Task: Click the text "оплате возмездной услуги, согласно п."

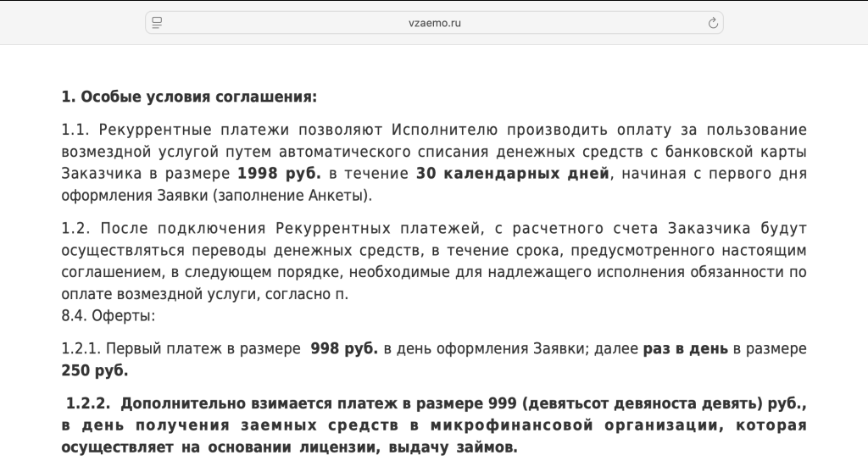Action: click(x=205, y=295)
